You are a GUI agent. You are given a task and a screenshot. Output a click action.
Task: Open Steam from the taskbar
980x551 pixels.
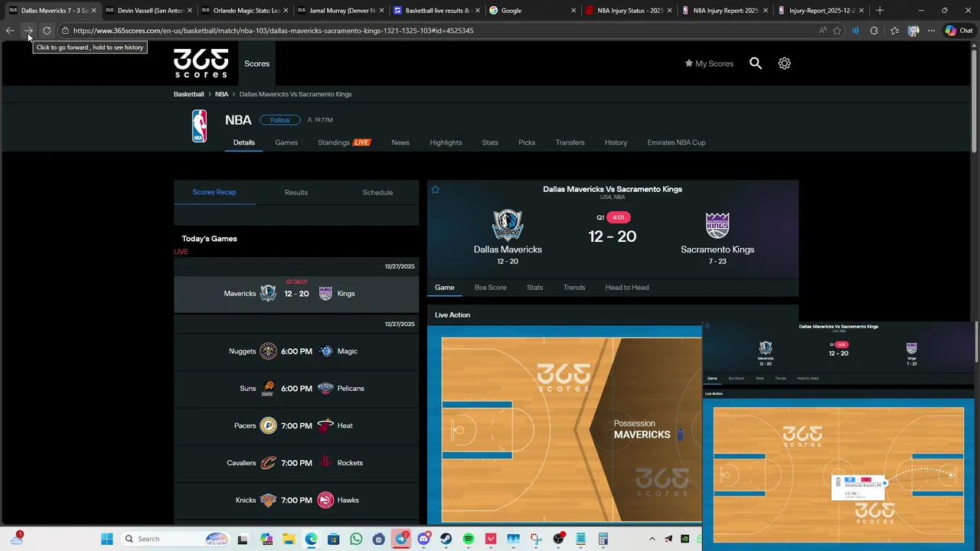click(x=446, y=539)
